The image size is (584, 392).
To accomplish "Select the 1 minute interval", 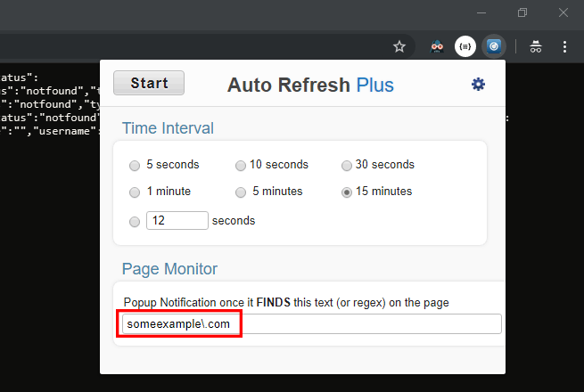I will [135, 192].
